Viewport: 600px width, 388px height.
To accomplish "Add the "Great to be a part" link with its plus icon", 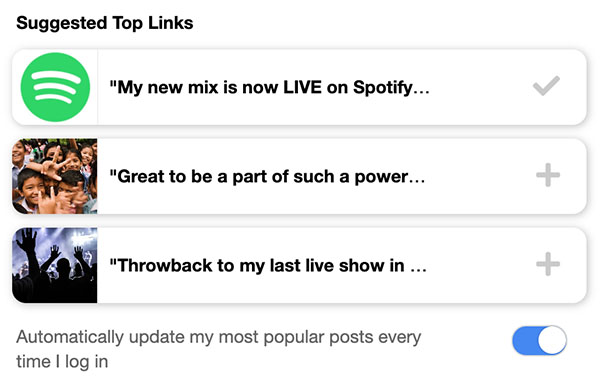I will [x=548, y=175].
